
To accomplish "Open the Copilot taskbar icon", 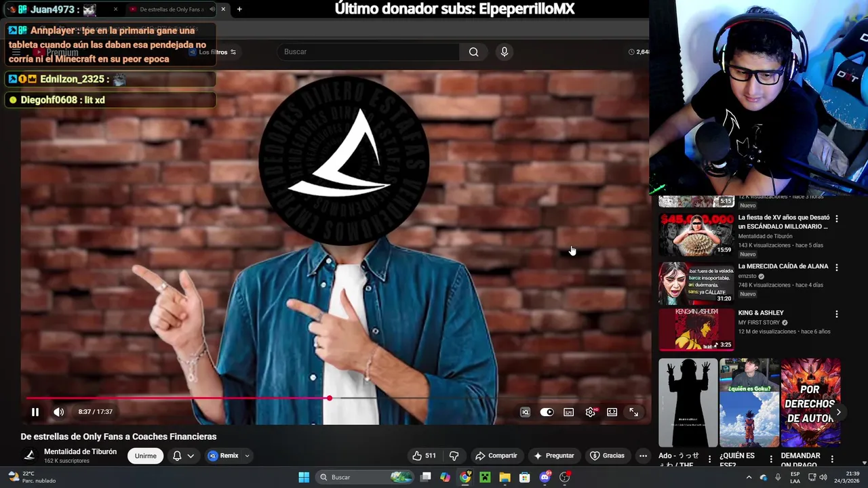I will (445, 477).
